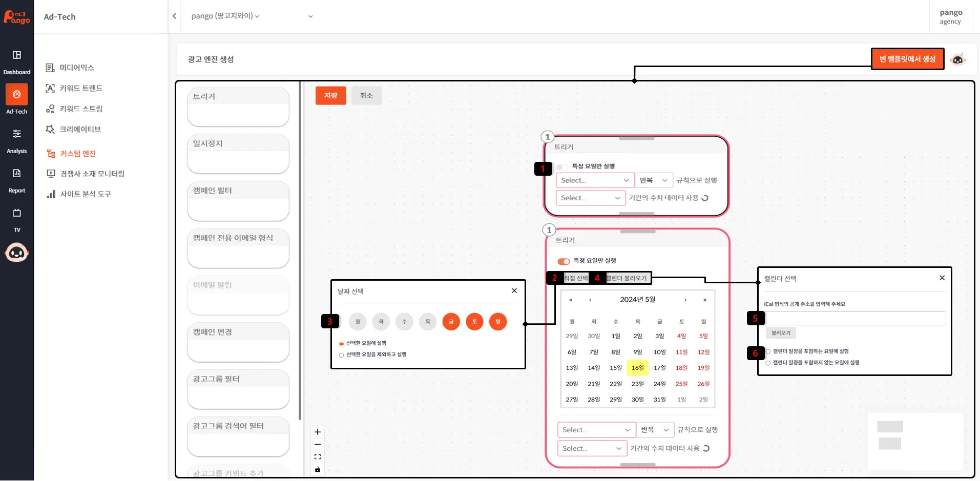Open the Report sidebar icon
The width and height of the screenshot is (980, 481).
click(x=17, y=174)
